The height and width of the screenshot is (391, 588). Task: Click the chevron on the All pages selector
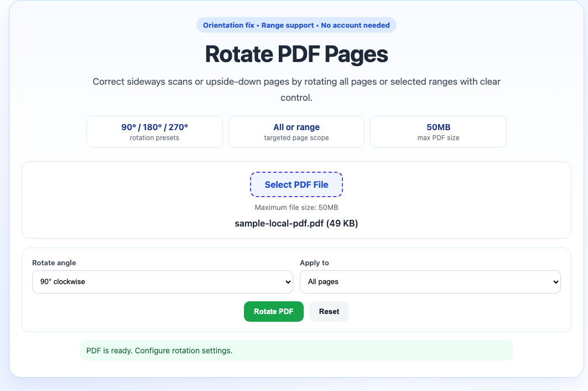(556, 282)
